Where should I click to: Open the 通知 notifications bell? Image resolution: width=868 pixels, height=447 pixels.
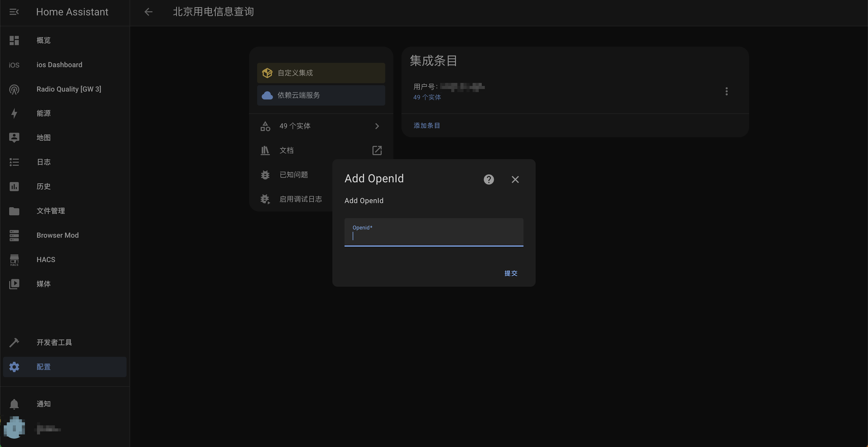tap(44, 404)
